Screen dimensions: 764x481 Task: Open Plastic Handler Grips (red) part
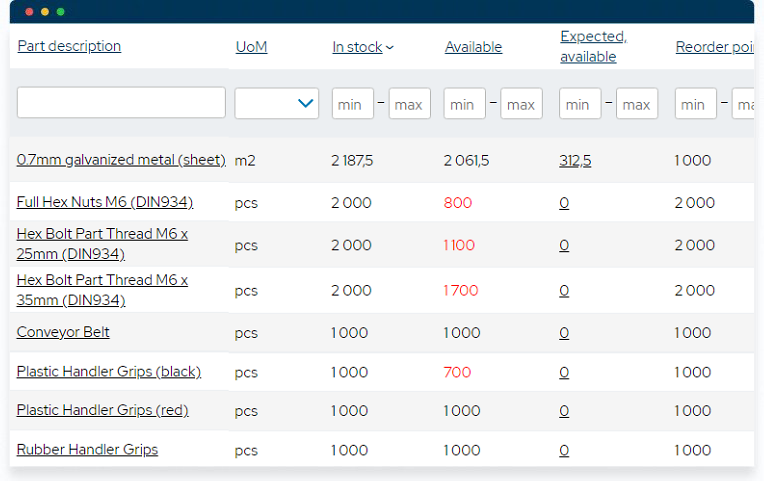coord(102,410)
